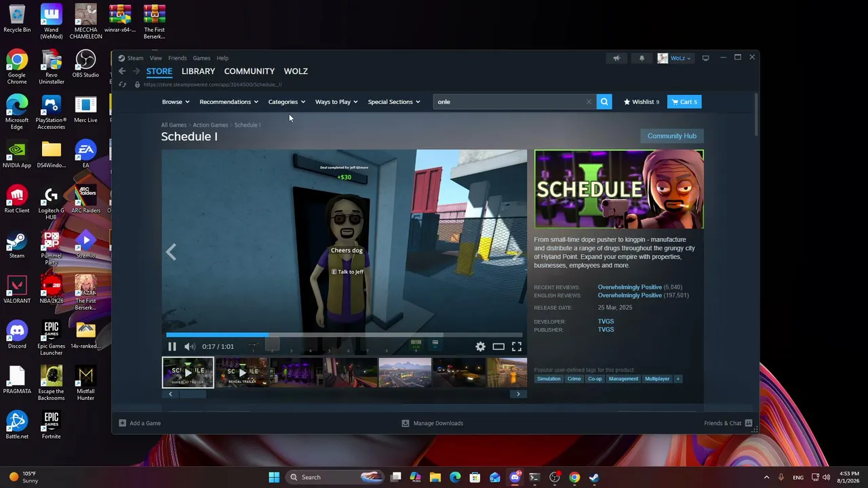Click the Action Games breadcrumb
The height and width of the screenshot is (488, 868).
(x=210, y=125)
